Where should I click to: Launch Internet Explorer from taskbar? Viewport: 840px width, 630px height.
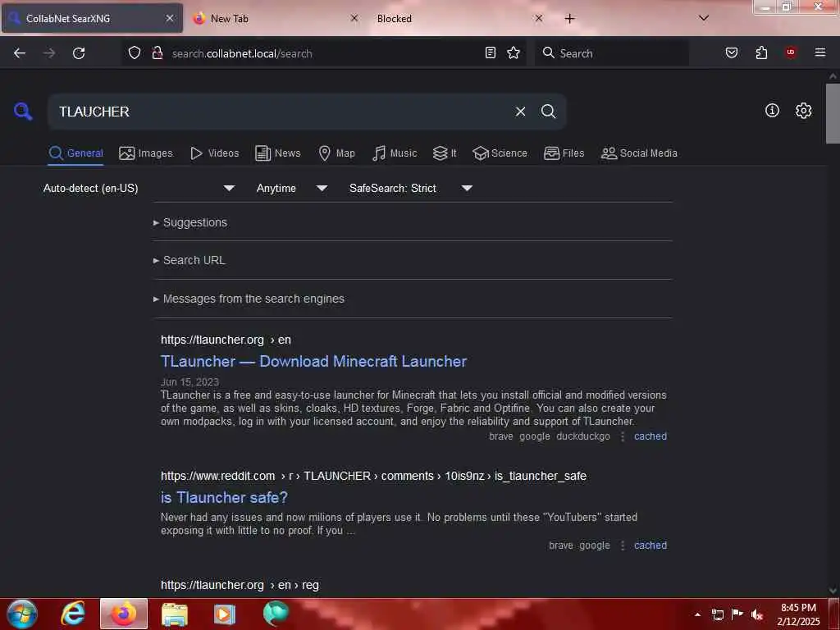[x=72, y=614]
